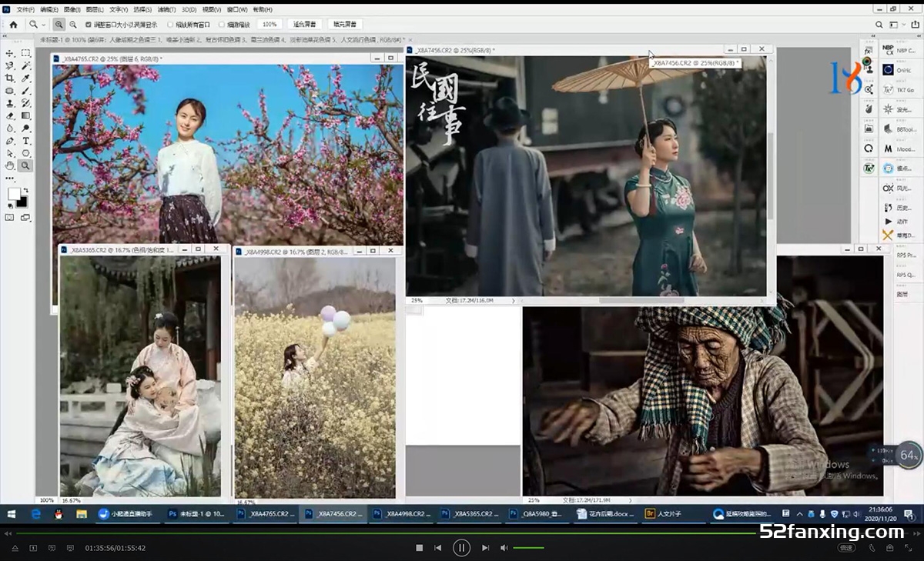Select the Eraser tool
Viewport: 924px width, 561px height.
pos(10,115)
